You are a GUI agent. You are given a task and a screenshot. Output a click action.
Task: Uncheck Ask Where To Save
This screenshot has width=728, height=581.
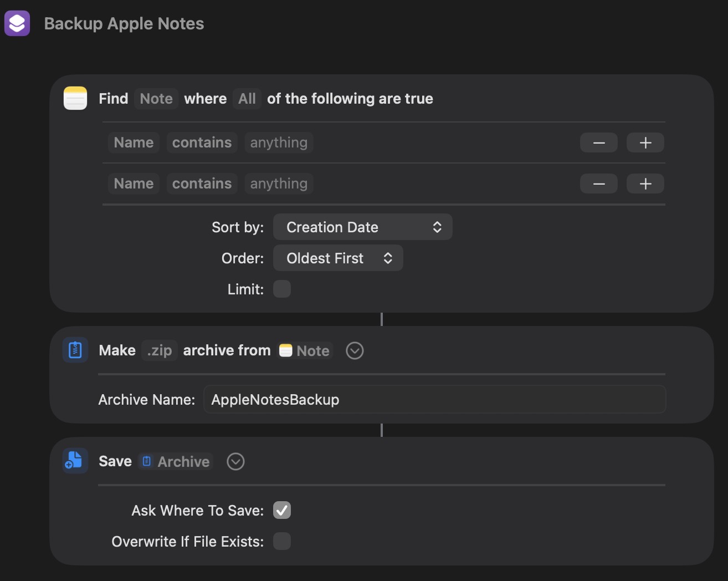pos(282,510)
